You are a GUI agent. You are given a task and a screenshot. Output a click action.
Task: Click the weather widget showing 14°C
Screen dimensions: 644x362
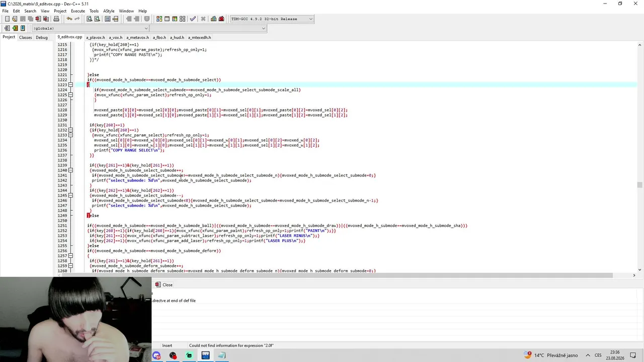coord(551,355)
